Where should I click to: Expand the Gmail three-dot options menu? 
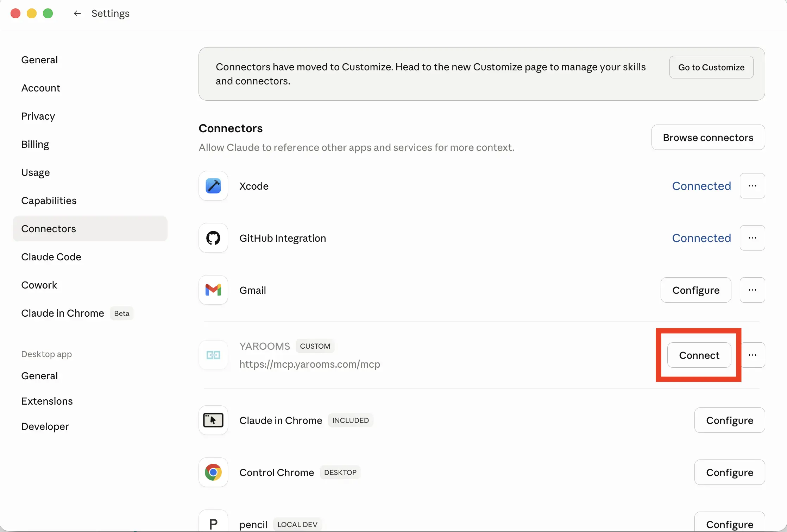click(x=752, y=290)
